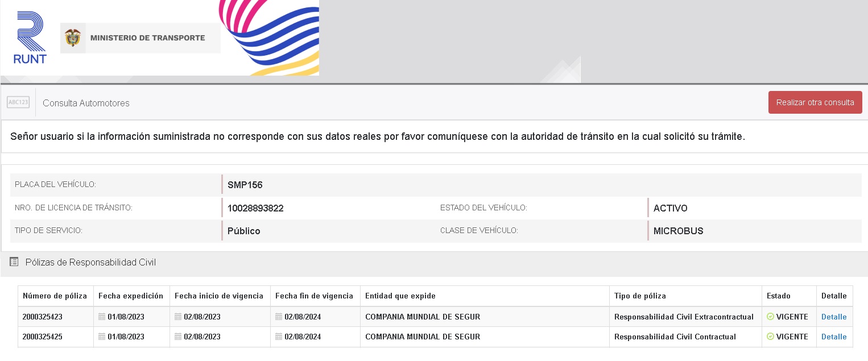Select the plate value SMP156

pyautogui.click(x=245, y=185)
